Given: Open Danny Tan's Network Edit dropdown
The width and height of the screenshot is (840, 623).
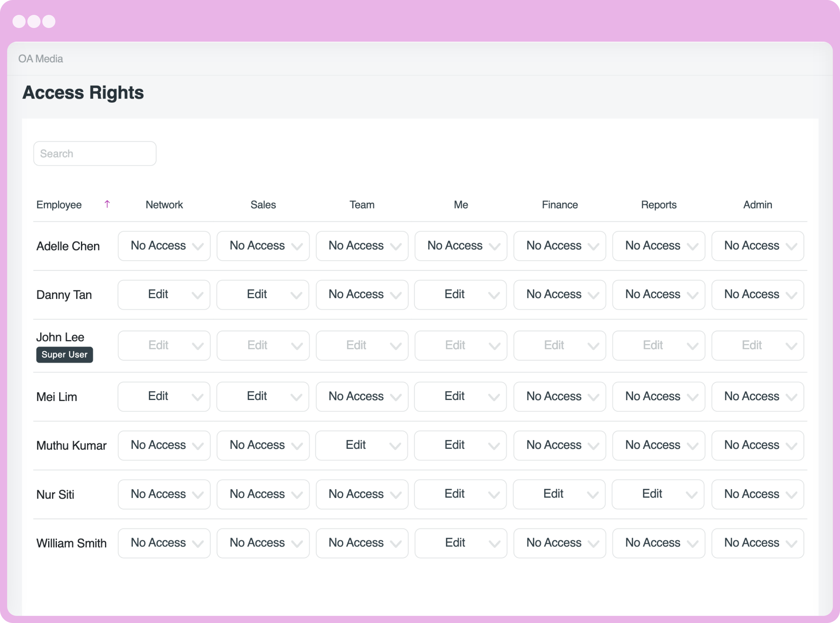Looking at the screenshot, I should coord(163,295).
